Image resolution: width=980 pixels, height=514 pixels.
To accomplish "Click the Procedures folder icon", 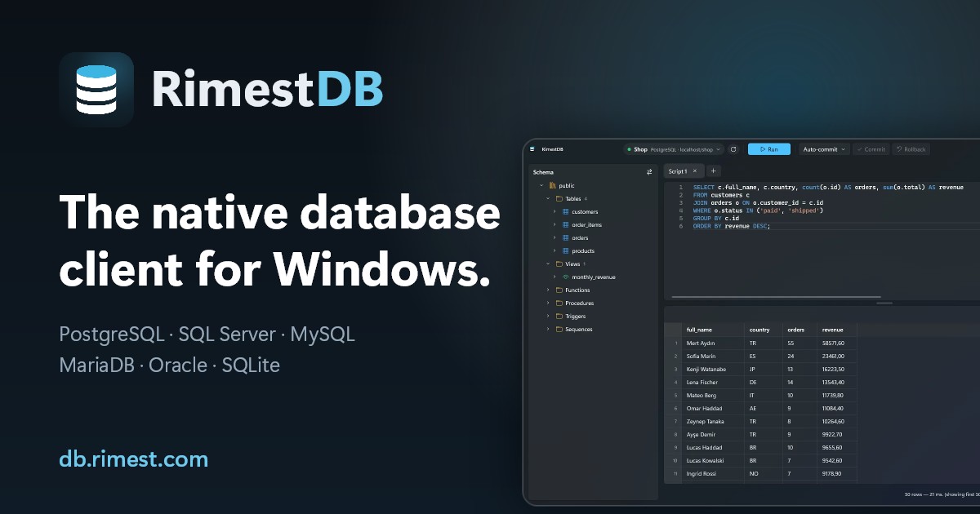I will click(559, 303).
